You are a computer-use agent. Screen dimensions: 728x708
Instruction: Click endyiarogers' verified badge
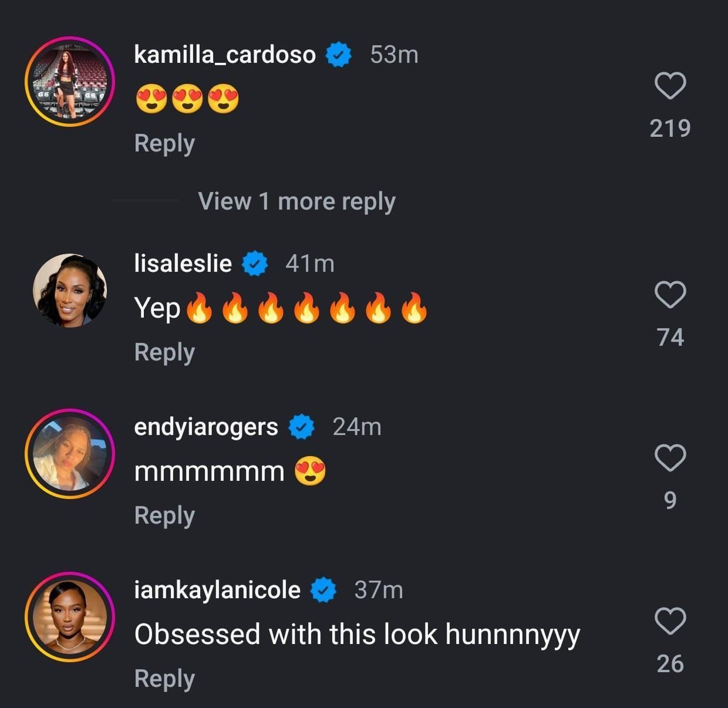(302, 426)
